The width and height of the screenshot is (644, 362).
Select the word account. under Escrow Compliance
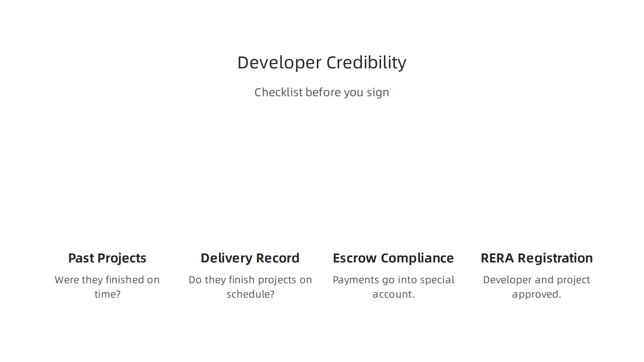(393, 294)
